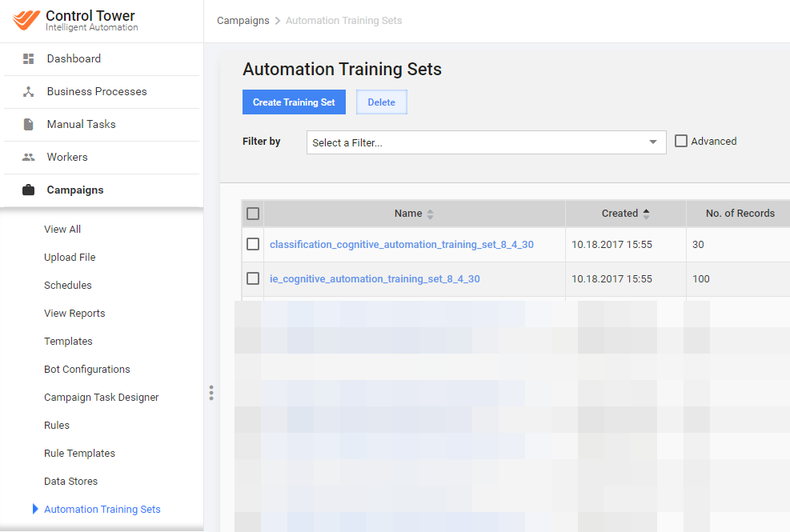Click the Dashboard grid icon
The width and height of the screenshot is (790, 532).
coord(28,59)
